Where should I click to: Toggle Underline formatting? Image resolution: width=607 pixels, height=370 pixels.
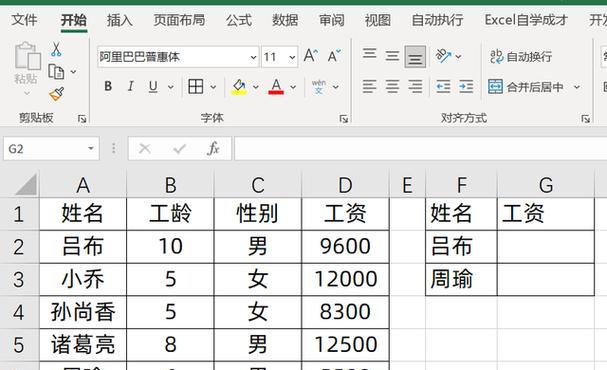[153, 87]
